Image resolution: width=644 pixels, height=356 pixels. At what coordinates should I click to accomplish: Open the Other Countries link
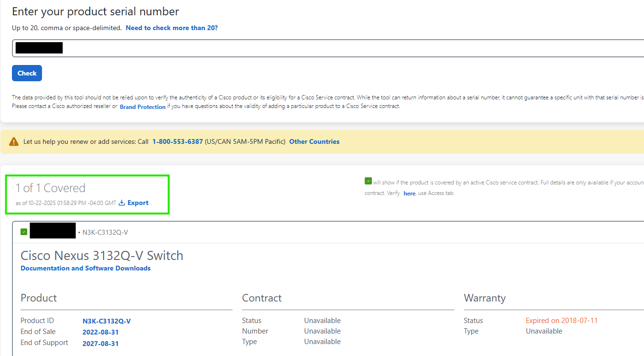314,142
